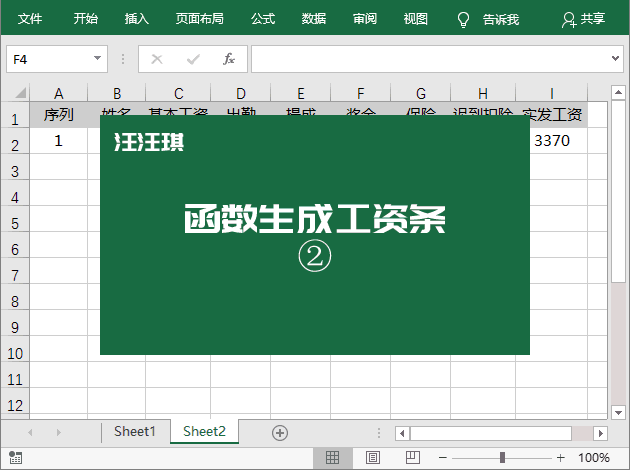The width and height of the screenshot is (630, 470).
Task: Switch to Page Break Preview icon
Action: coord(413,458)
